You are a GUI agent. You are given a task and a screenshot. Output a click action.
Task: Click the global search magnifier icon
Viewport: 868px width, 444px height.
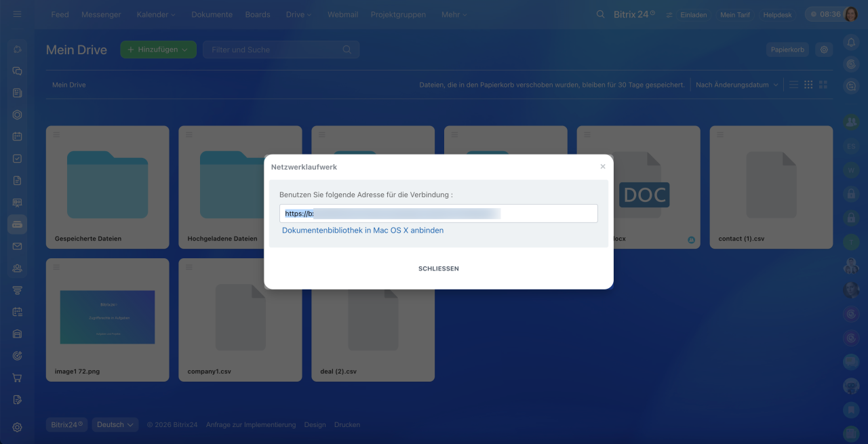point(600,14)
